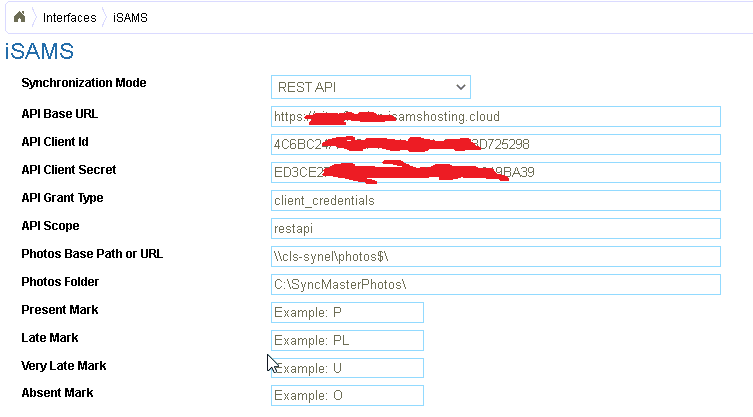Screen dimensions: 753x417
Task: Click the Synchronization Mode label
Action: (84, 83)
